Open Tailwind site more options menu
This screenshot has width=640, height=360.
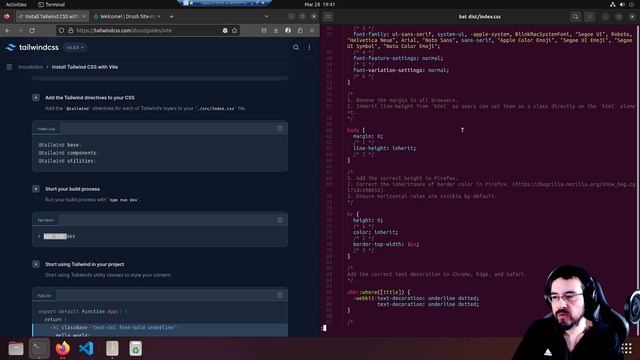point(309,47)
